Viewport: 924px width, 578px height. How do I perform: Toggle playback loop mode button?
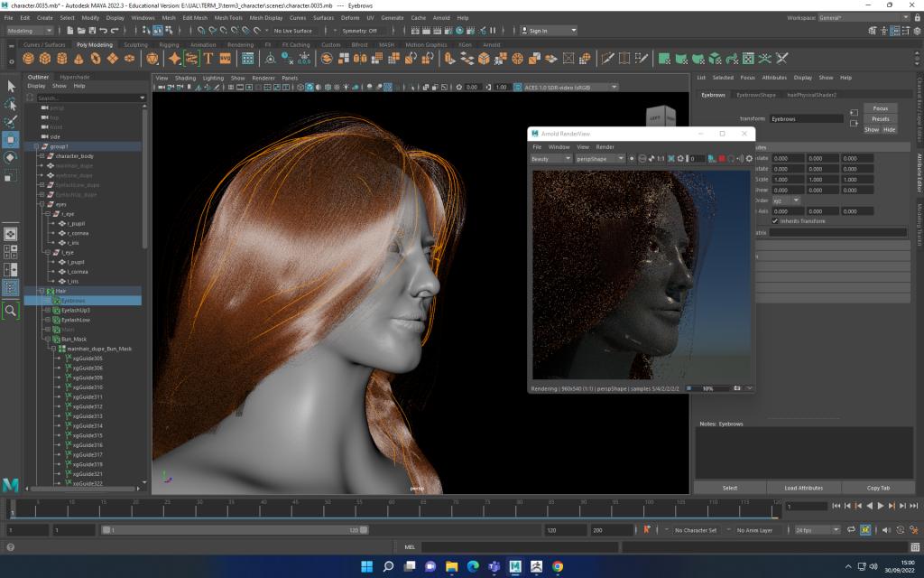(851, 529)
